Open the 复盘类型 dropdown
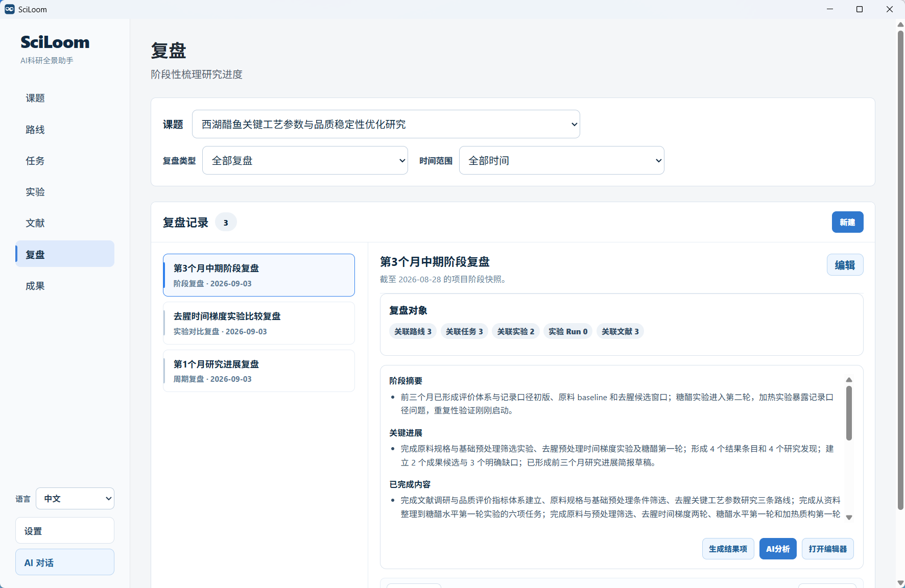905x588 pixels. (305, 160)
